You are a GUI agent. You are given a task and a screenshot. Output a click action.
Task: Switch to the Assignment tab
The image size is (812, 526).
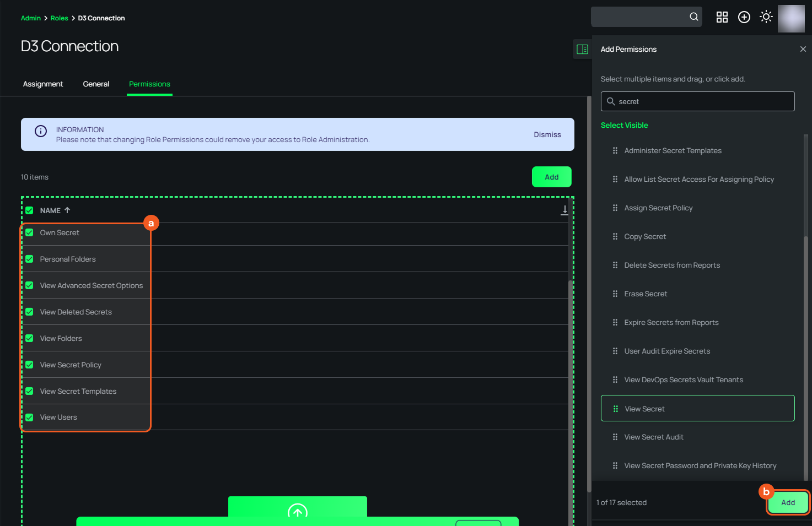point(43,84)
